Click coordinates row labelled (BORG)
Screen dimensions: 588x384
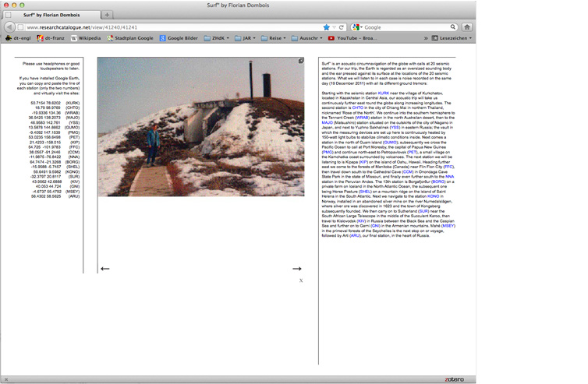point(55,162)
